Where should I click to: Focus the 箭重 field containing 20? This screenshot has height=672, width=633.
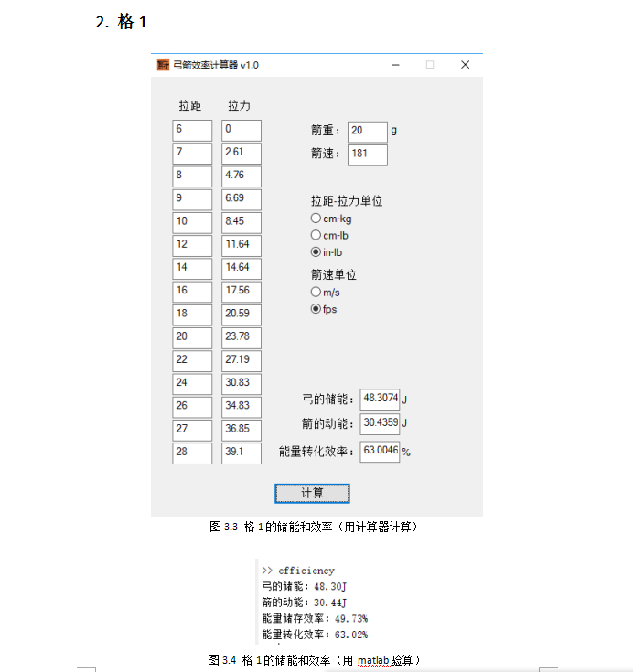(368, 132)
